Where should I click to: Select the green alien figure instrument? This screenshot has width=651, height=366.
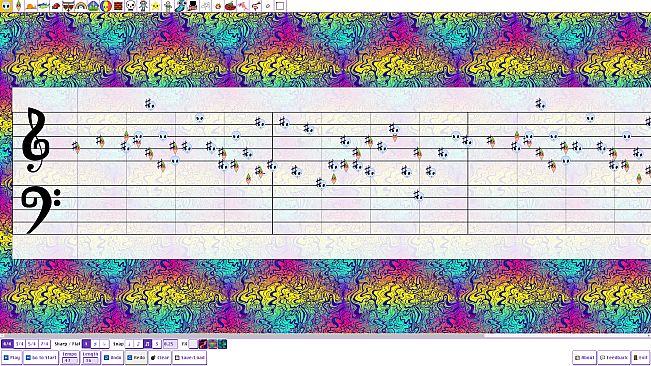pos(168,6)
